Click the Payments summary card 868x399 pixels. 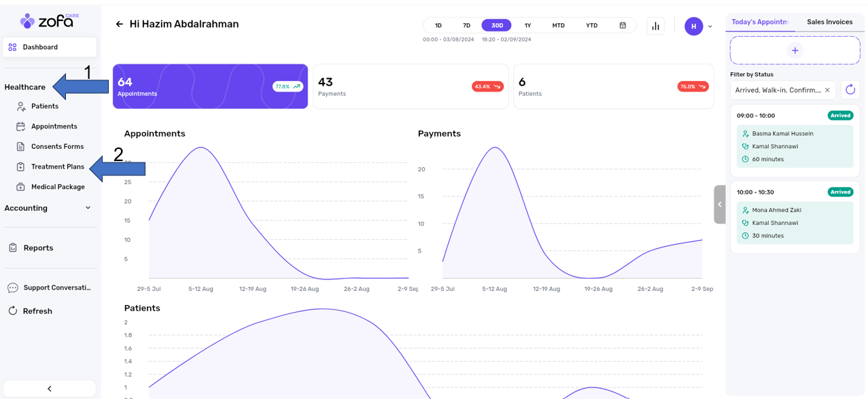click(410, 86)
